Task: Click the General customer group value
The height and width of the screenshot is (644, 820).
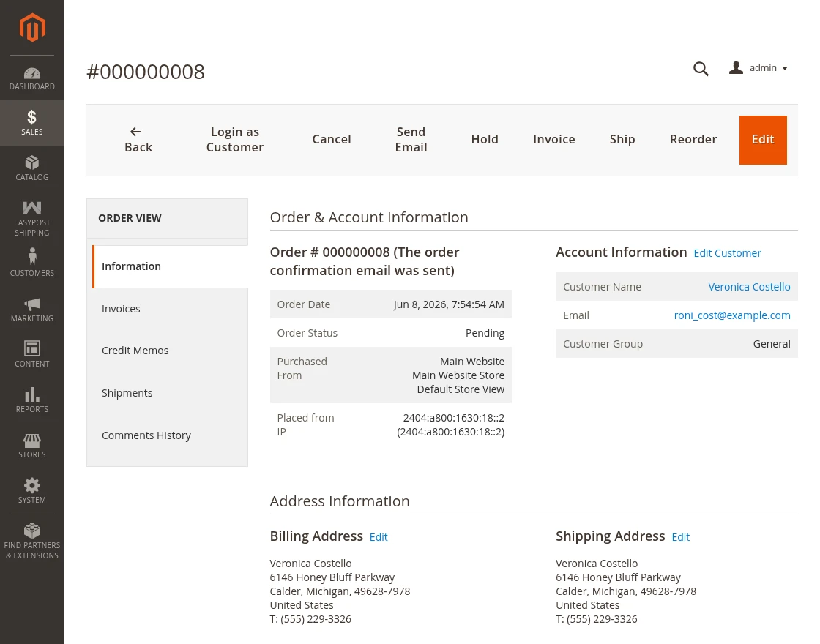Action: pos(772,344)
